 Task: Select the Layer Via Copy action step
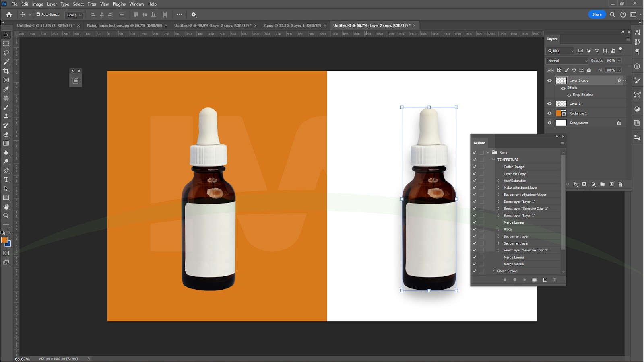514,174
